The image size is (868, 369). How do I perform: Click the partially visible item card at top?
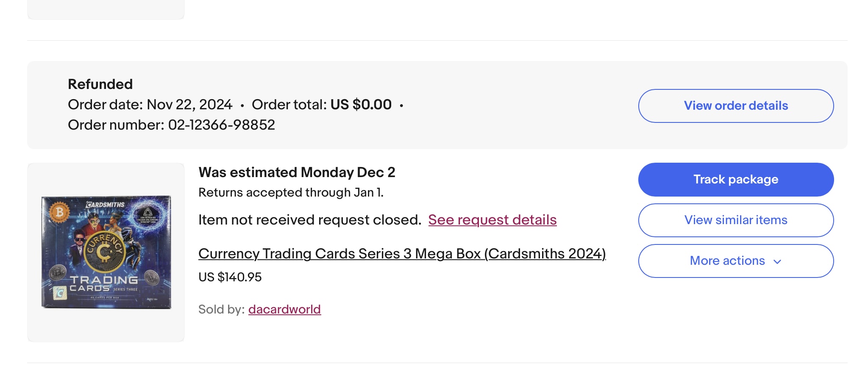pos(106,9)
